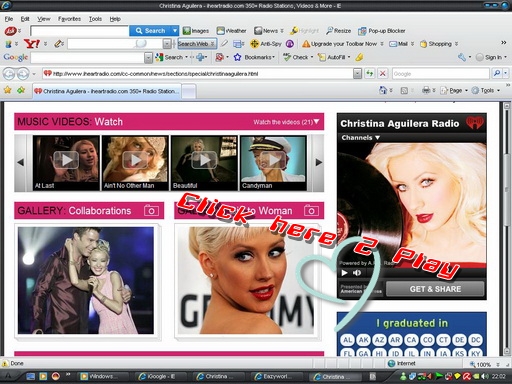This screenshot has width=512, height=384.
Task: Expand Watch the videos (21) list
Action: 286,122
